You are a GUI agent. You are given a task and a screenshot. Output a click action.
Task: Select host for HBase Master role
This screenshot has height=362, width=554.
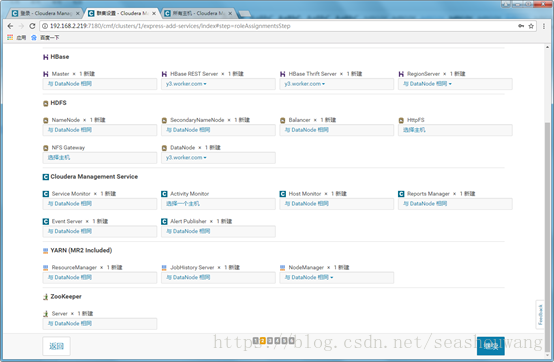[x=100, y=84]
